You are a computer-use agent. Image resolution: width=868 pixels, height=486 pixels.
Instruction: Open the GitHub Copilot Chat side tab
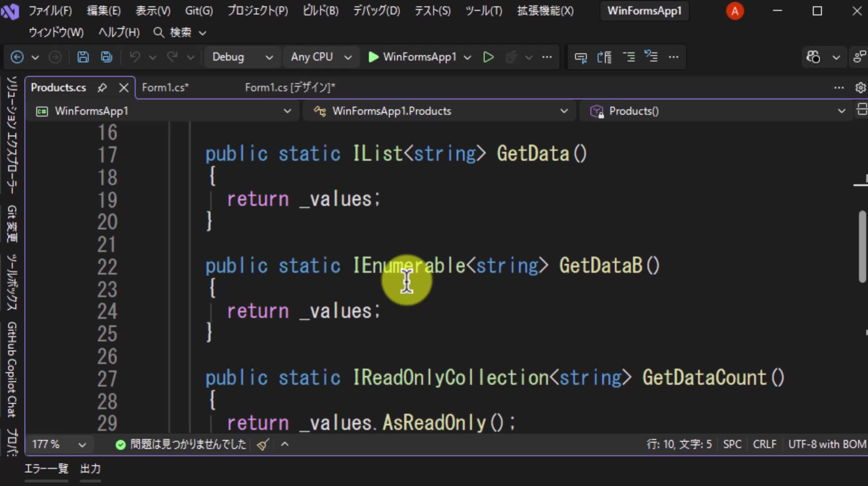pos(12,369)
